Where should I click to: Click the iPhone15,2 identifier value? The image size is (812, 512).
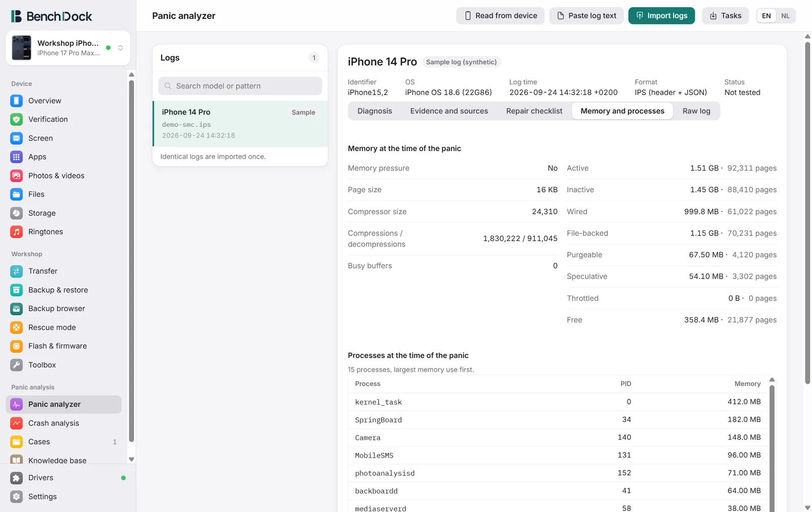[x=368, y=92]
